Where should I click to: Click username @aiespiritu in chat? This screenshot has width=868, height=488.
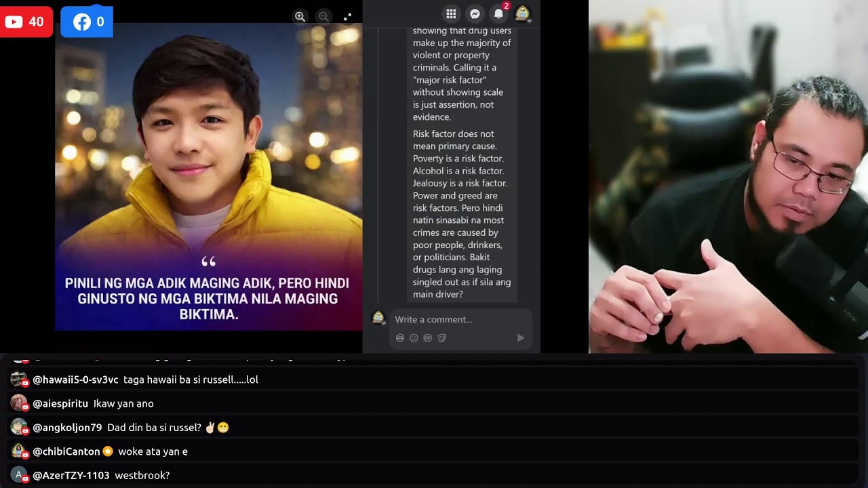[x=60, y=403]
